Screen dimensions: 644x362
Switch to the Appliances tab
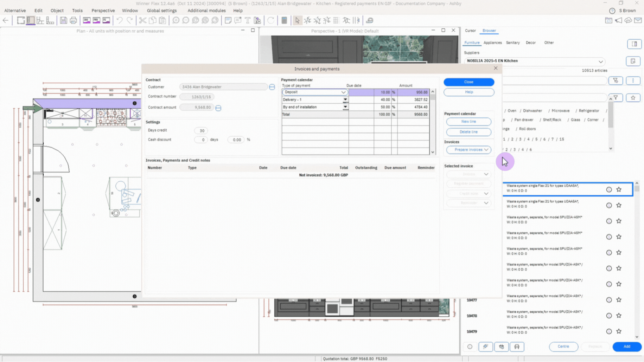492,43
